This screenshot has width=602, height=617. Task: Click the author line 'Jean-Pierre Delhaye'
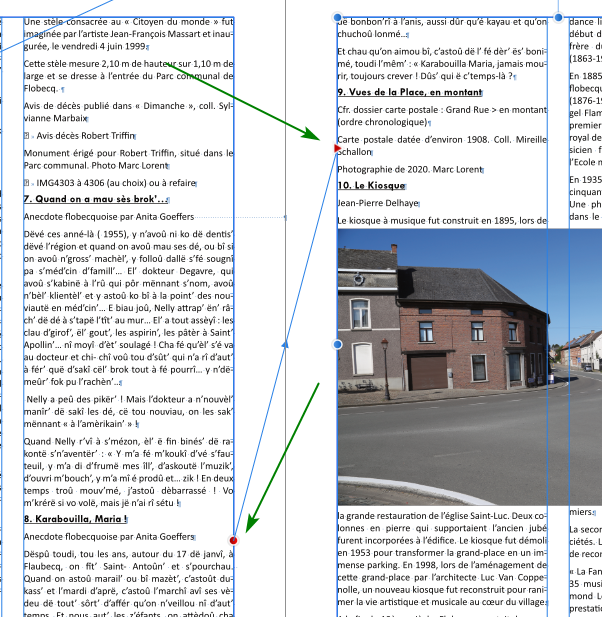(x=378, y=203)
